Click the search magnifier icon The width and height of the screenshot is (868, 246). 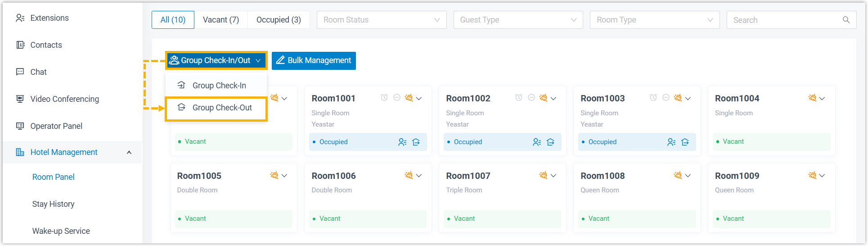click(x=846, y=20)
